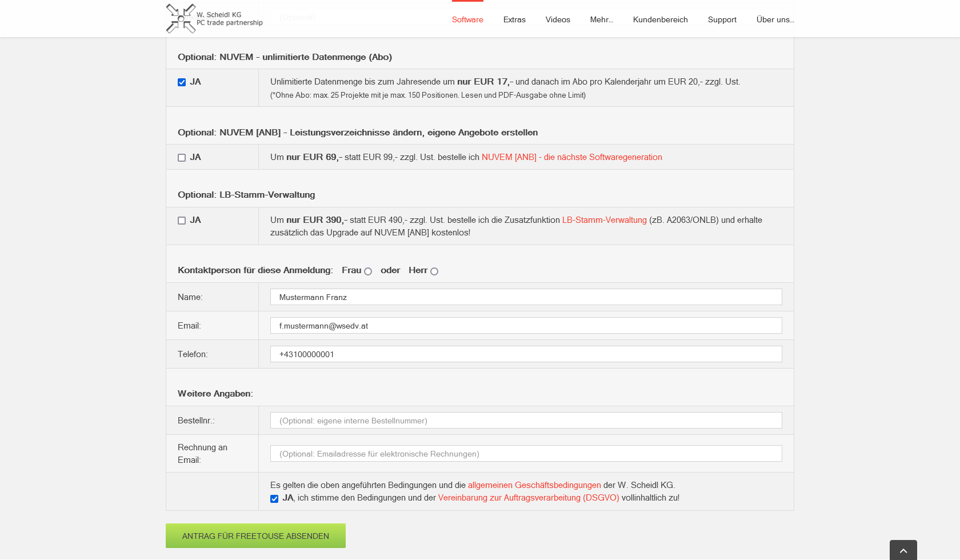Select the Herr radio button
Screen dimensions: 960x560
434,271
